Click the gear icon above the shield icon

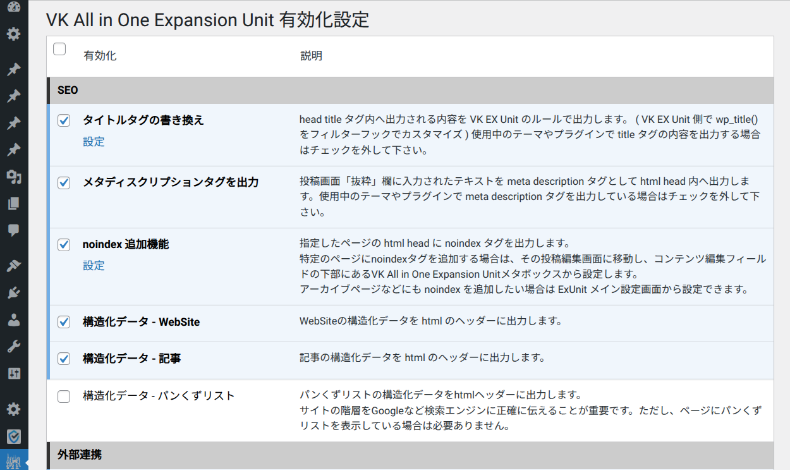tap(14, 409)
